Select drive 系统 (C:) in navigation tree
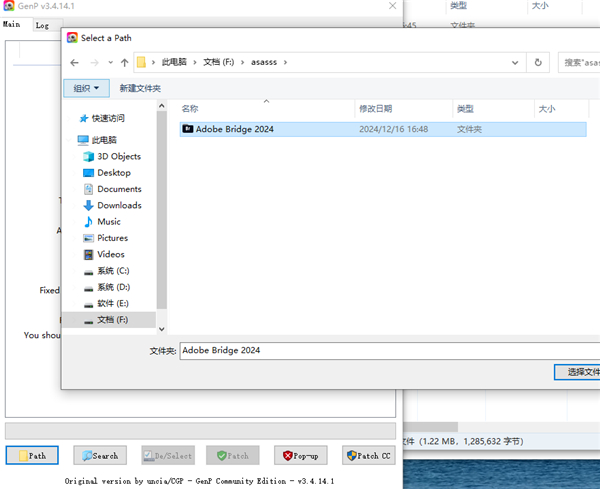Screen dimensions: 600x489 (112, 271)
